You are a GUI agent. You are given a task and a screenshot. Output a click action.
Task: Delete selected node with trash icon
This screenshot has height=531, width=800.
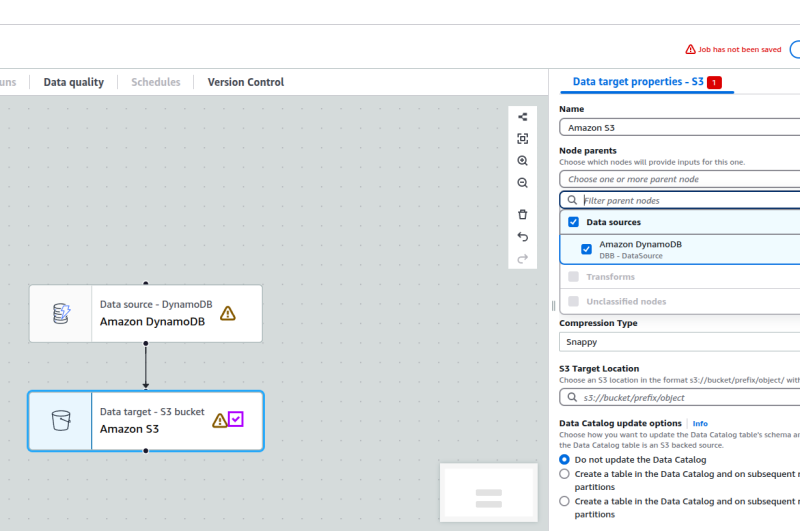coord(522,214)
